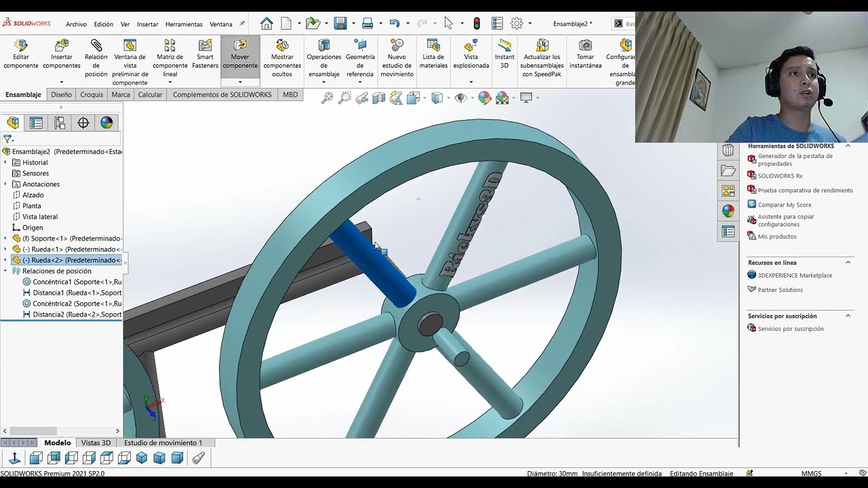Click Editar componente tool
Viewport: 868px width, 488px height.
pos(21,54)
